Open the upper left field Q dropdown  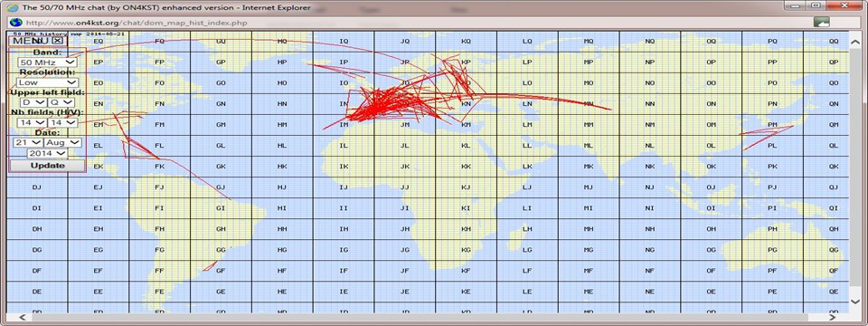click(x=61, y=102)
